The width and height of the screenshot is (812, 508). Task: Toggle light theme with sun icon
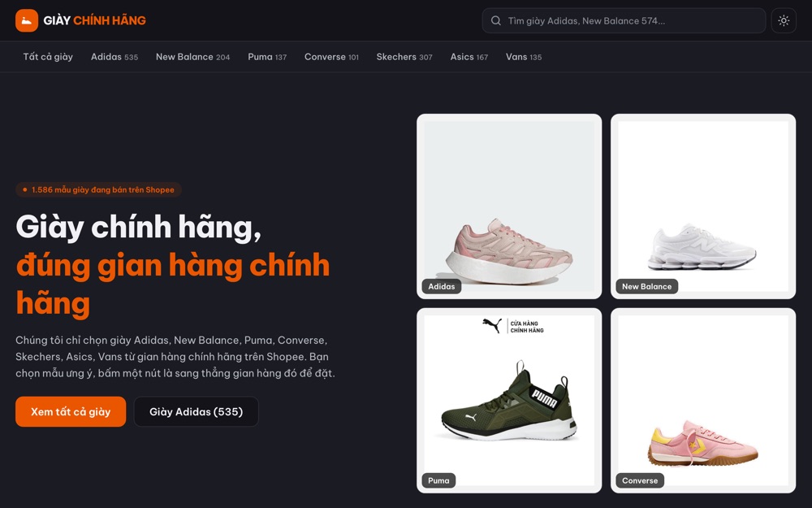[784, 21]
